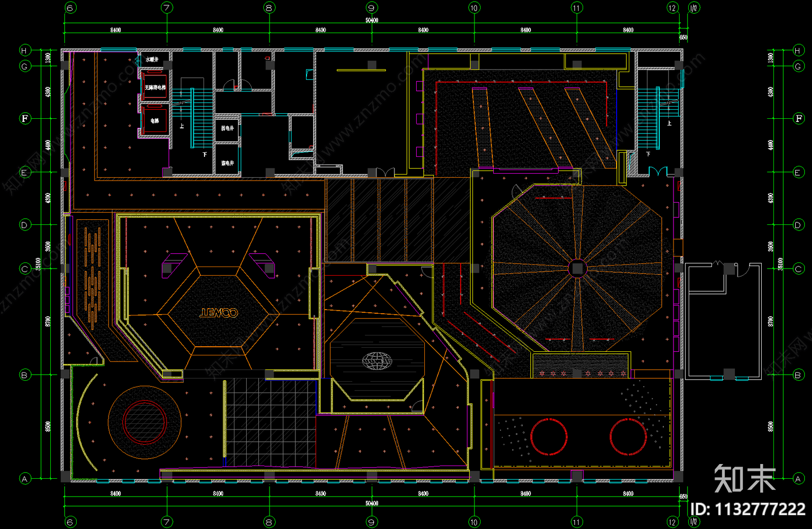812x529 pixels.
Task: Click the ID: 1132777222 text
Action: coord(748,509)
